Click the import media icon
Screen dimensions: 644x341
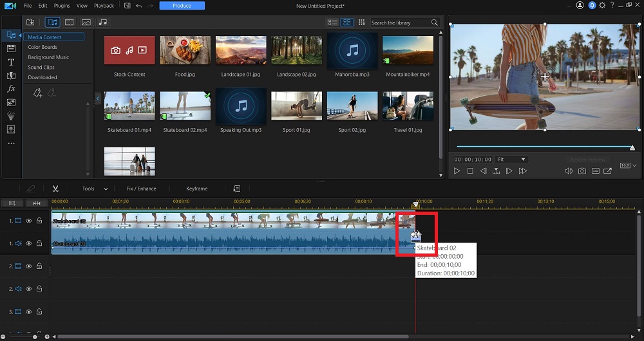[x=30, y=23]
